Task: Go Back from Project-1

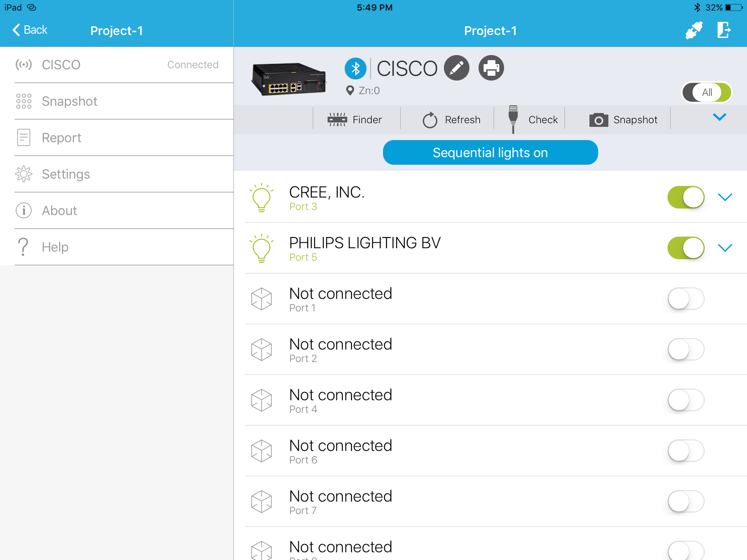Action: [30, 30]
